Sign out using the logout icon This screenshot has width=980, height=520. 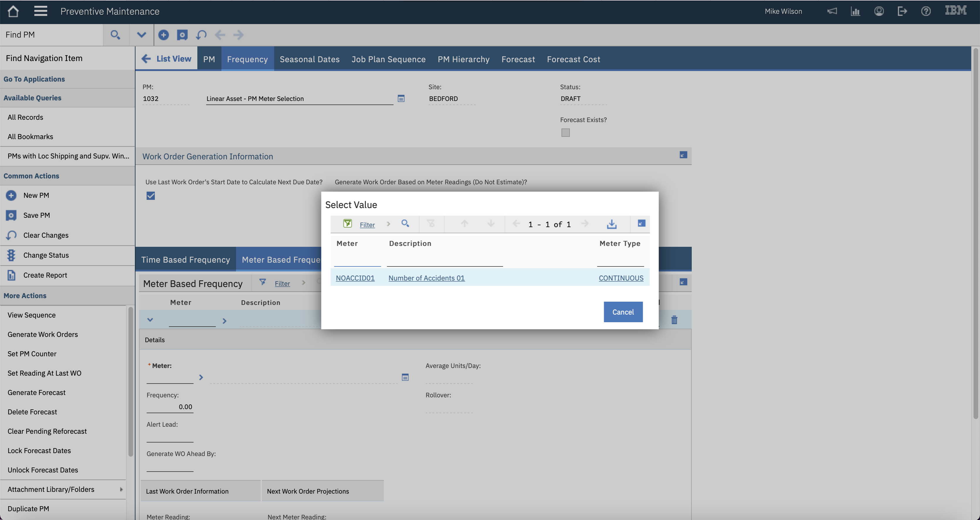click(902, 11)
